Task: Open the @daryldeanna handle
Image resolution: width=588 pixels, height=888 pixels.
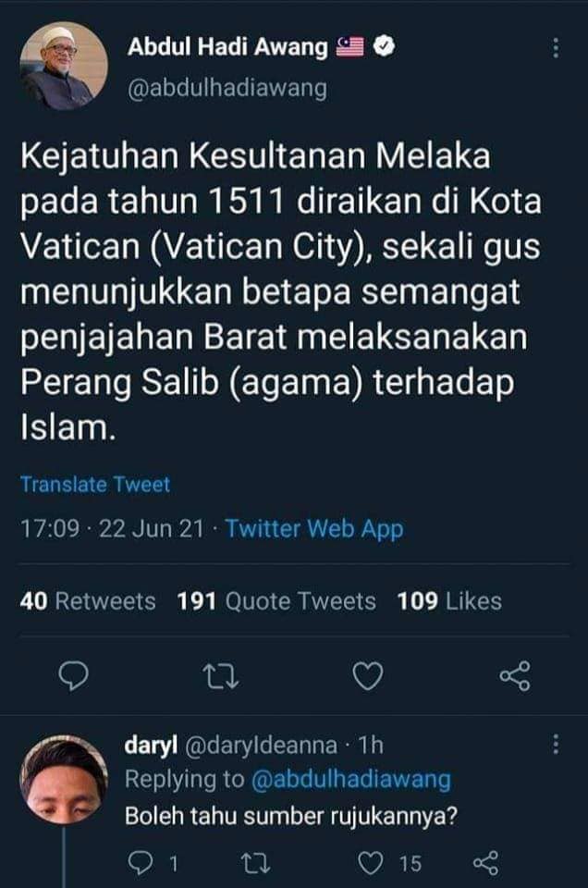Action: point(262,746)
